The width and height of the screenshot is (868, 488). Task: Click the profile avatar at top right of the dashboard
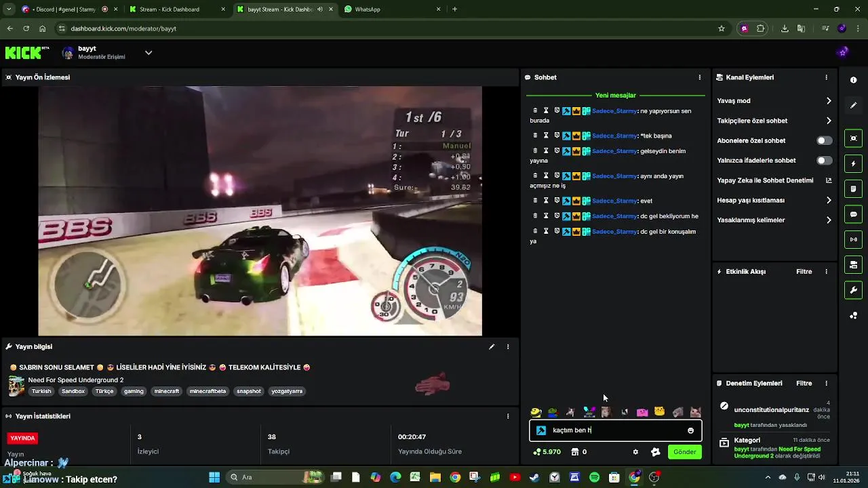click(x=843, y=53)
